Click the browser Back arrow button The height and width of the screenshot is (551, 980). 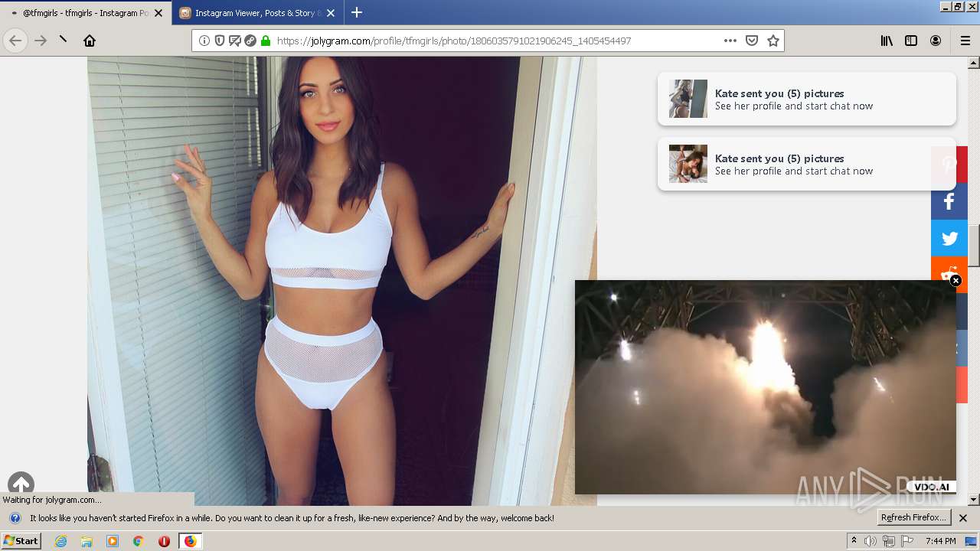click(15, 41)
